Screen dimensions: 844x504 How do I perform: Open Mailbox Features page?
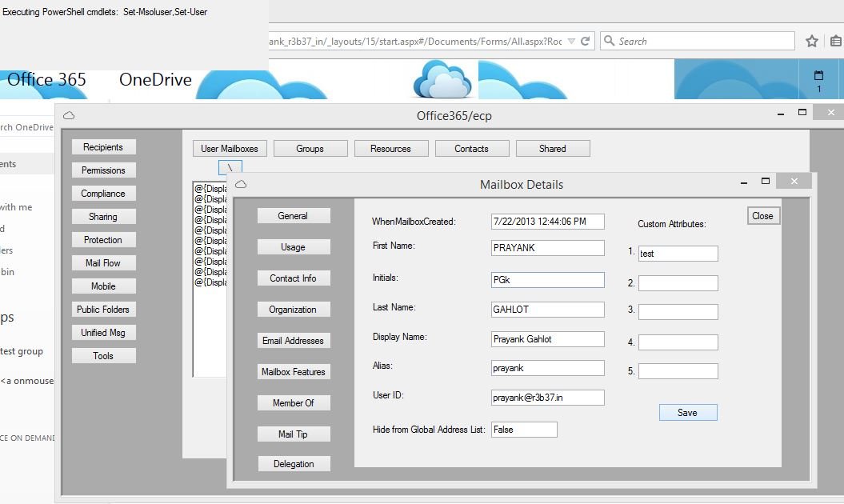tap(294, 372)
